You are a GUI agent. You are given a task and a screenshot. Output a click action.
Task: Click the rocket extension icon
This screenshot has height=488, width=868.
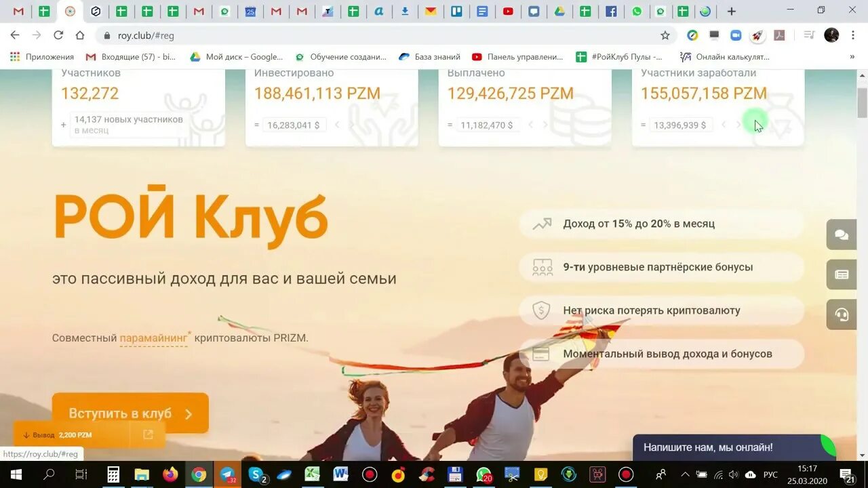757,35
